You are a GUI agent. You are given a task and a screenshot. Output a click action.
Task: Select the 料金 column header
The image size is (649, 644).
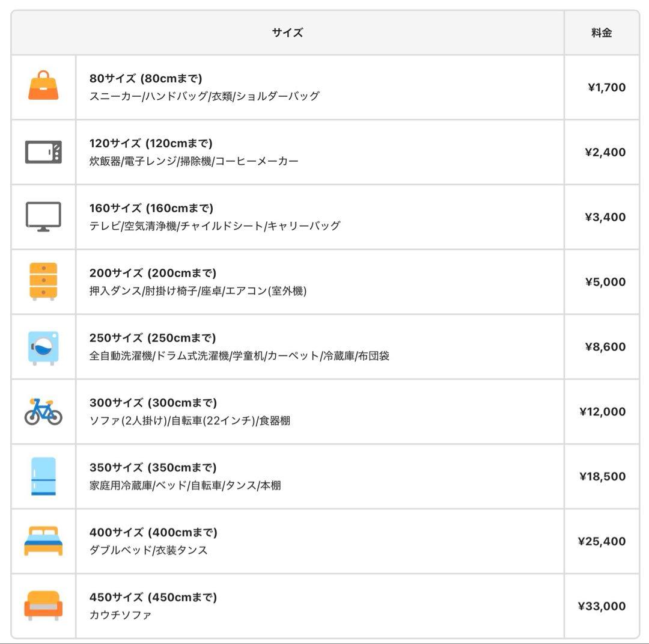601,32
